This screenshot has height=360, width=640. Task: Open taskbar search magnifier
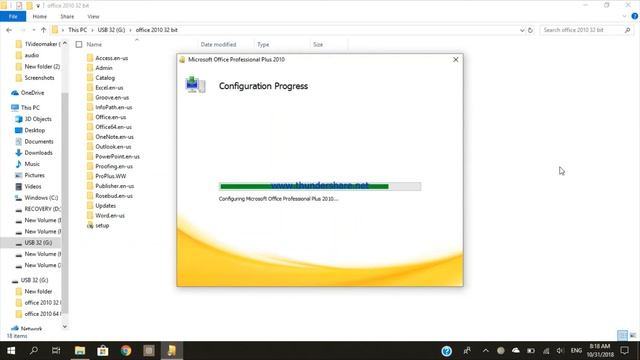(x=34, y=350)
